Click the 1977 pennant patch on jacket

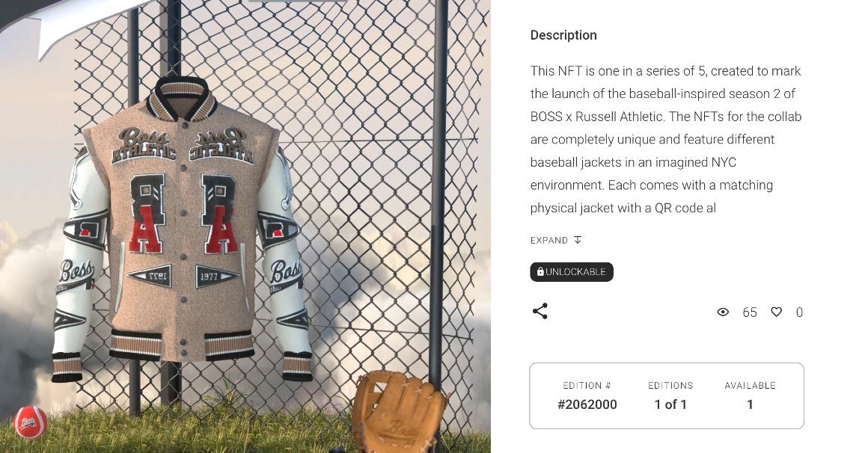point(216,275)
